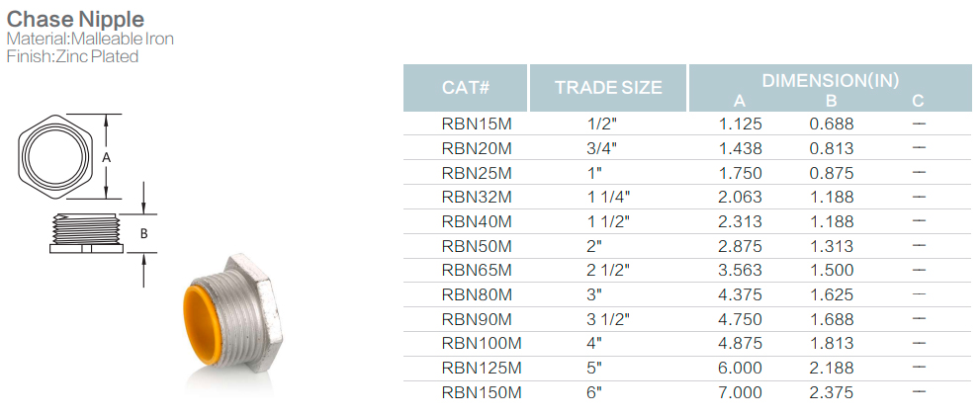Click the hexagon top-view diagram
Image resolution: width=980 pixels, height=415 pixels.
pos(55,156)
